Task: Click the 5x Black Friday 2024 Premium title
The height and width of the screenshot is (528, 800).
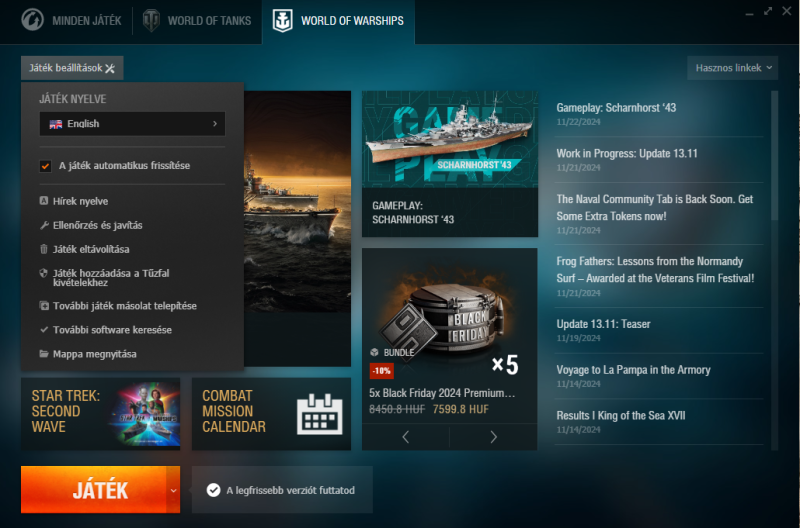Action: [442, 393]
